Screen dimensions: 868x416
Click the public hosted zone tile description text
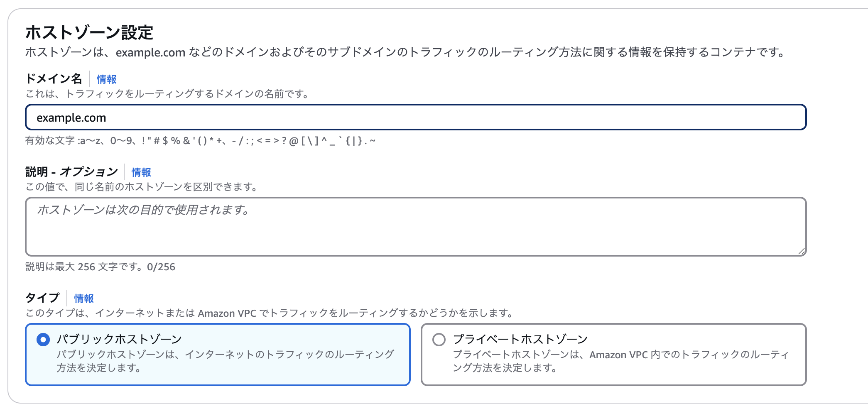225,361
